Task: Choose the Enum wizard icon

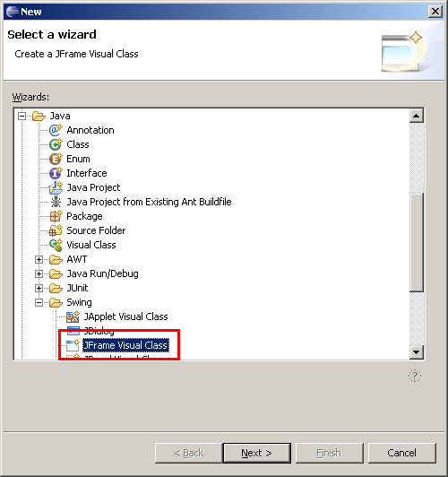Action: tap(56, 159)
